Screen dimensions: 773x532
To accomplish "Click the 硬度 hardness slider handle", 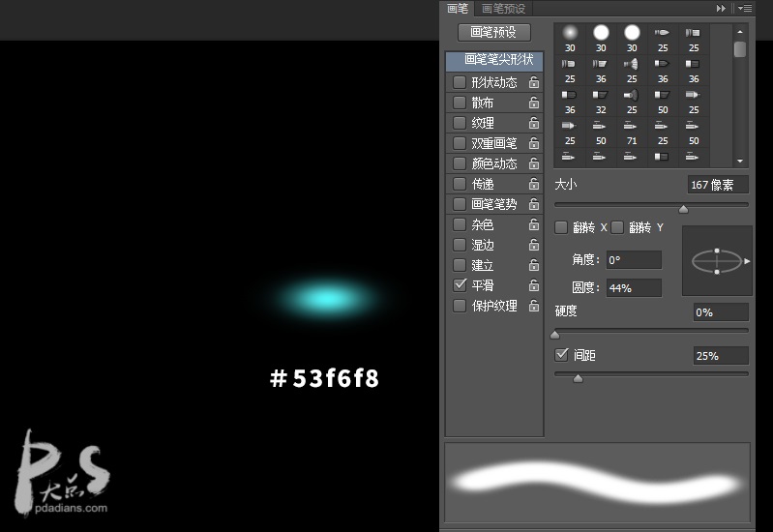I will [555, 336].
